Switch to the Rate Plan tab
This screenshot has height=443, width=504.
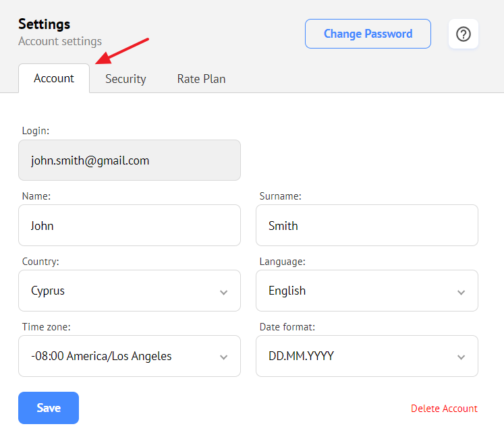click(x=201, y=79)
